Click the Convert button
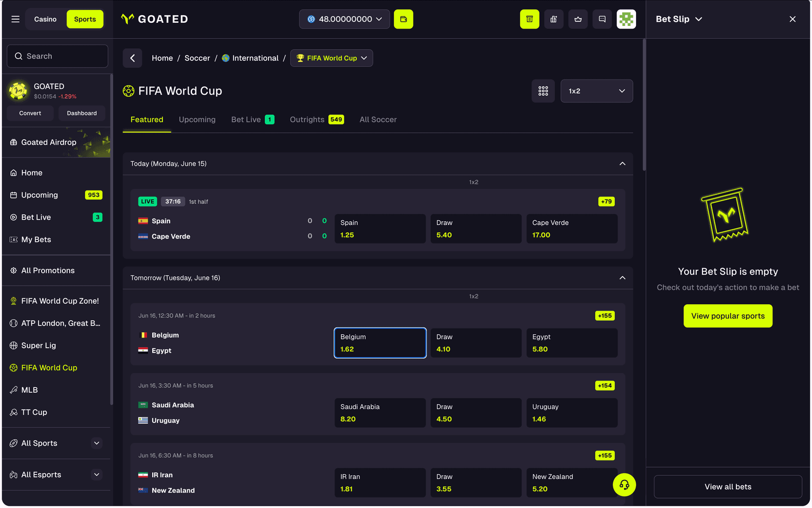The height and width of the screenshot is (508, 812). click(x=30, y=113)
